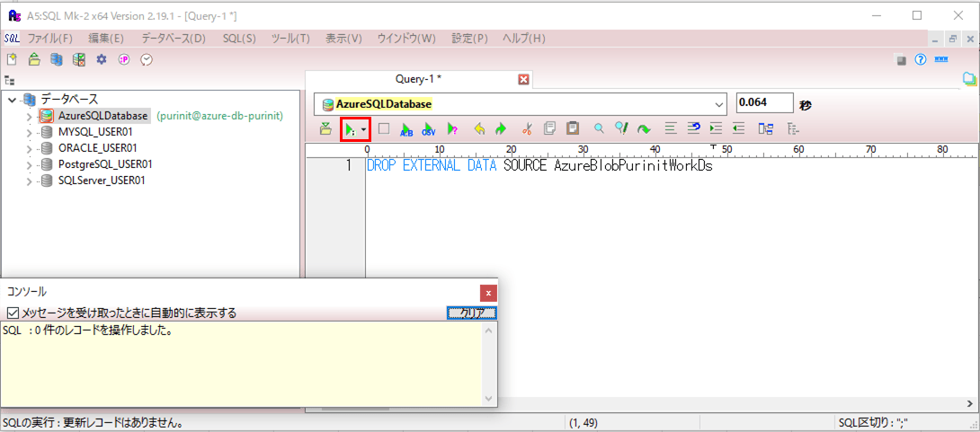Click the green curved arrow icon
The height and width of the screenshot is (432, 980).
643,129
